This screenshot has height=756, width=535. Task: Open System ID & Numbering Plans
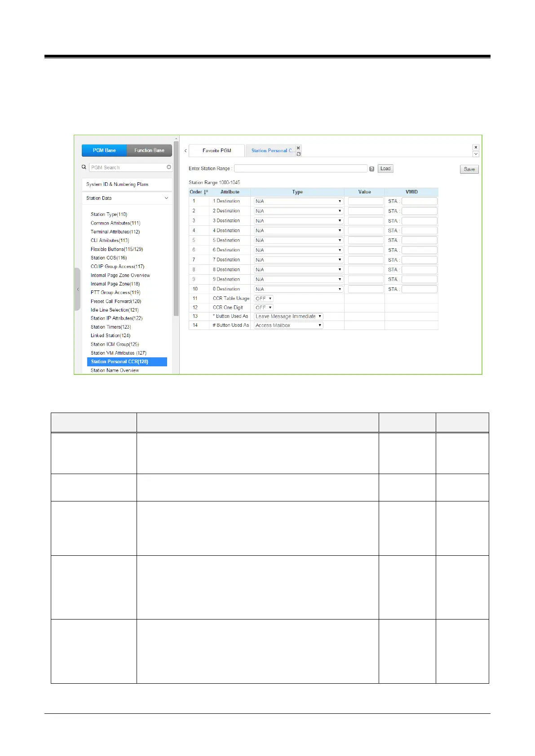pyautogui.click(x=127, y=184)
